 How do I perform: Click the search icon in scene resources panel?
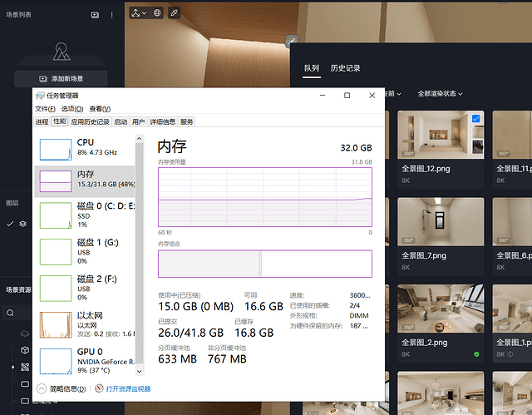(x=10, y=313)
